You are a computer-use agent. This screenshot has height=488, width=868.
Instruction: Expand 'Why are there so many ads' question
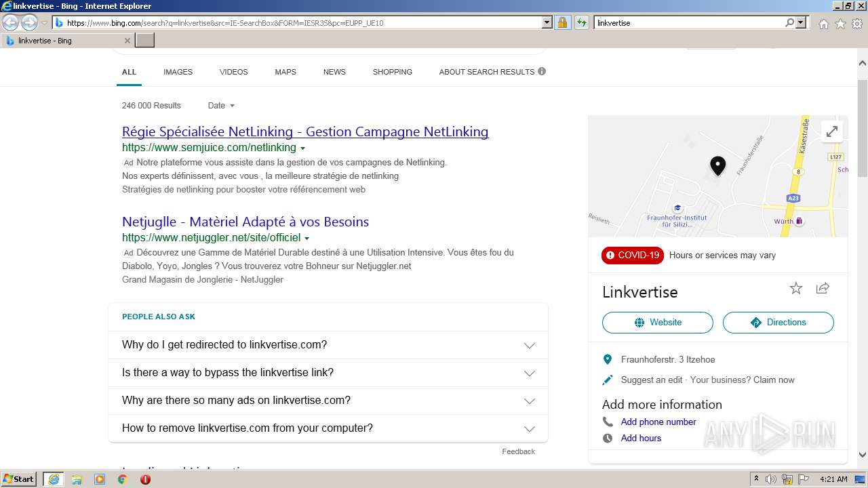pyautogui.click(x=328, y=401)
